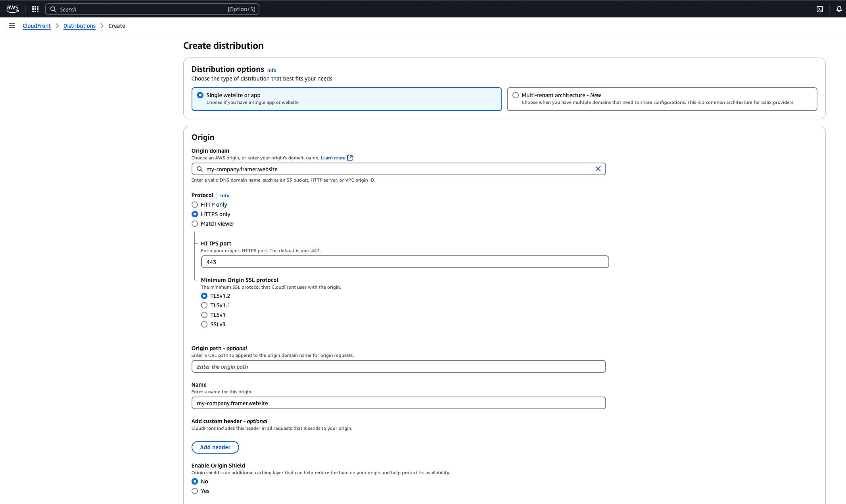Click the Learn more external link icon

coord(350,158)
